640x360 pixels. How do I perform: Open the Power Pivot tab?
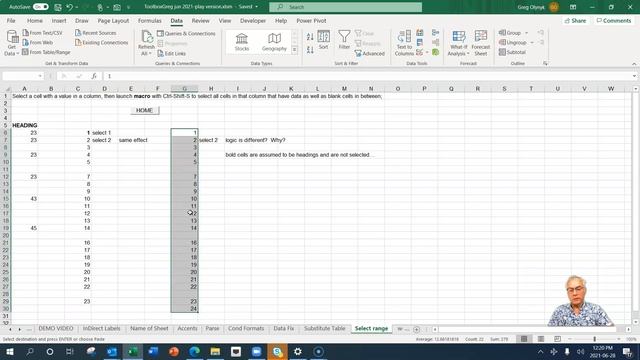coord(311,20)
